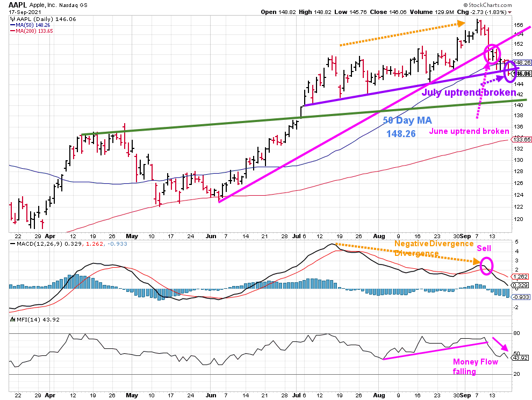This screenshot has height=400, width=532.
Task: Click the 133.65 red tag on price axis
Action: [522, 140]
